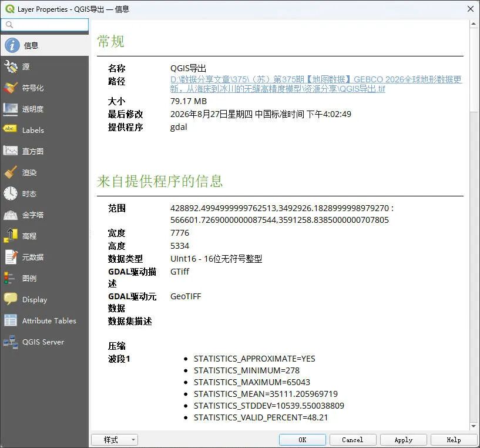Switch to the 直方图 tab label
The height and width of the screenshot is (448, 480).
point(33,151)
